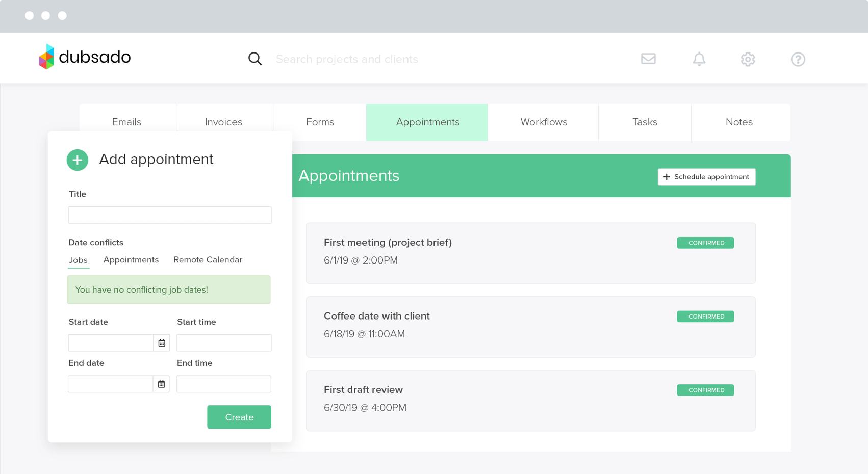Click the Start time input field
This screenshot has width=868, height=474.
click(x=224, y=343)
